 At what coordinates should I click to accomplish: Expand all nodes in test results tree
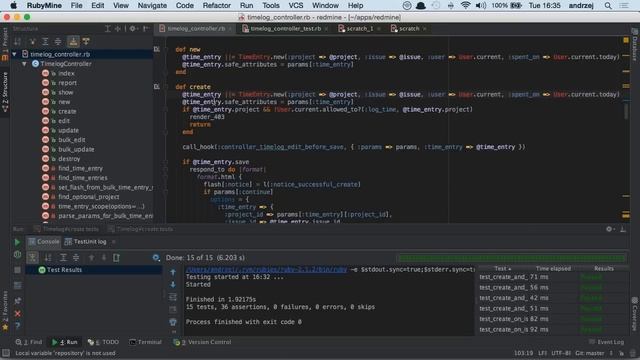click(63, 258)
